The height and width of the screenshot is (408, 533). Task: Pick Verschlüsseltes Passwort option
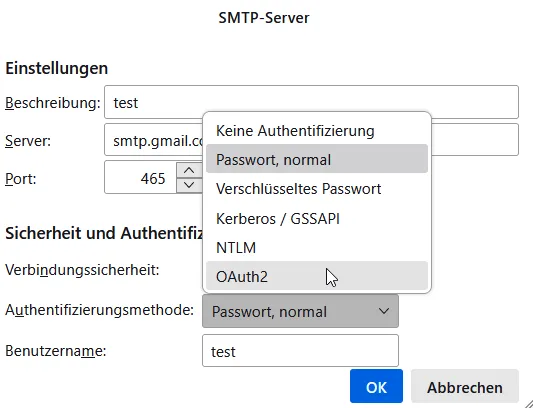point(317,189)
